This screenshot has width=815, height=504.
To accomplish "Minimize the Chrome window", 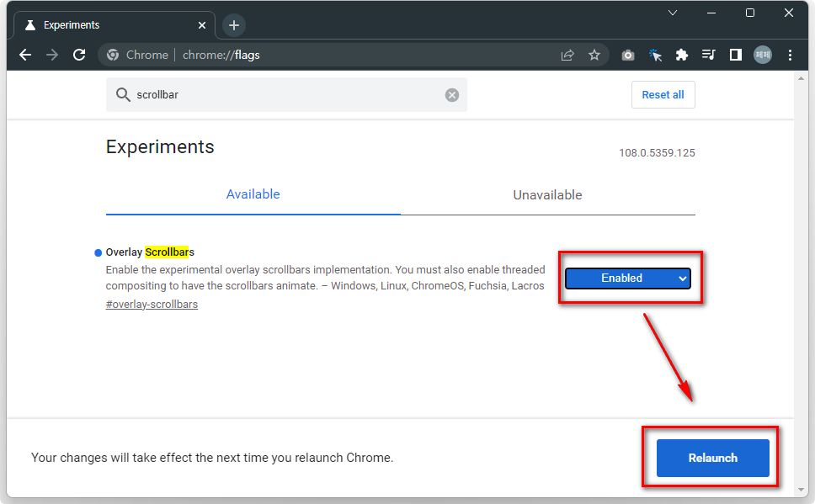I will (x=711, y=13).
